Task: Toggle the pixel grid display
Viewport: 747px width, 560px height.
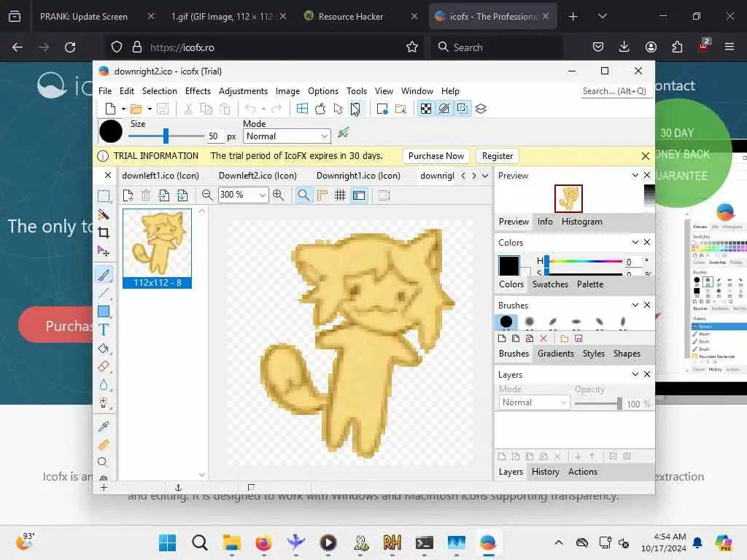Action: (340, 195)
